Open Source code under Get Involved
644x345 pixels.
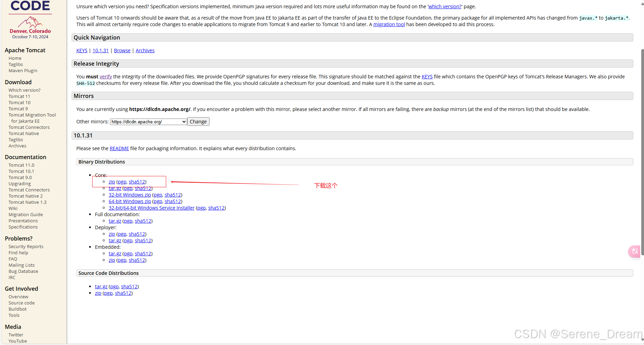pyautogui.click(x=21, y=303)
